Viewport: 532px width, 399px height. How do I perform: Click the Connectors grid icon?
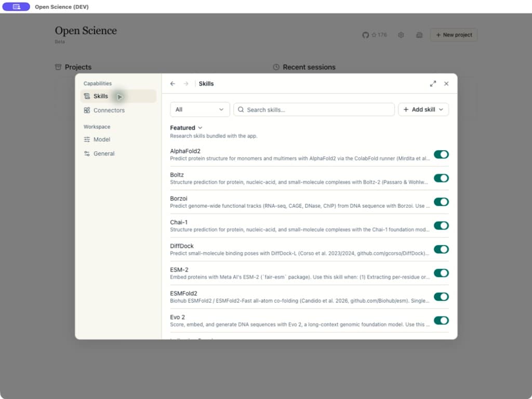[x=87, y=110]
